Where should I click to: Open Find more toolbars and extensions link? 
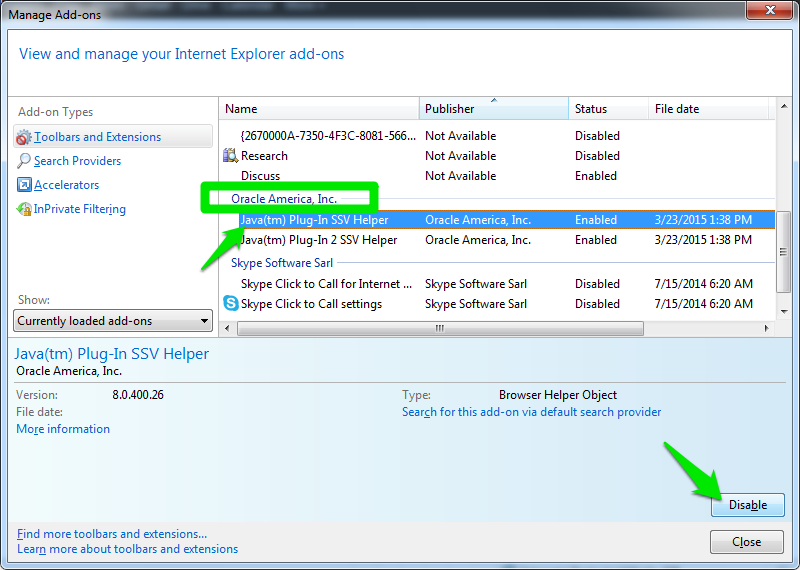pyautogui.click(x=112, y=534)
